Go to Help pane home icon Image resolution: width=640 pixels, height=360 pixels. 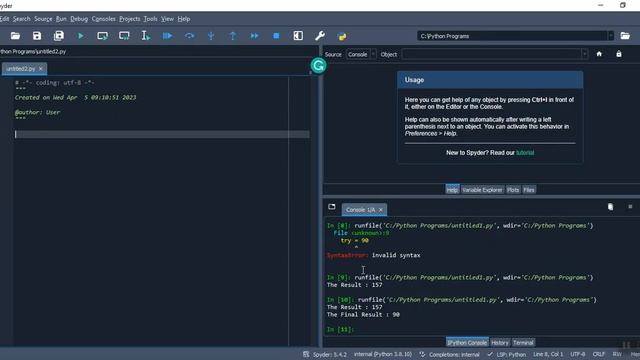[599, 54]
